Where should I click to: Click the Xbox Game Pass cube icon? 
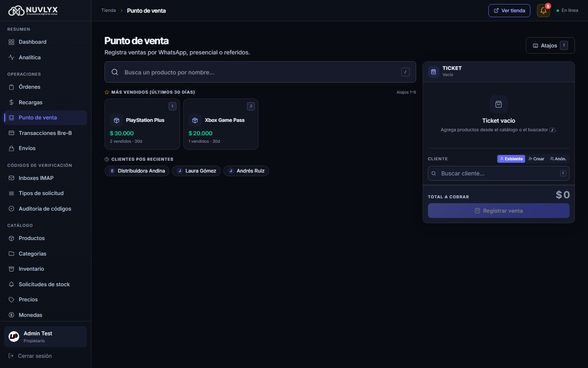coord(195,120)
